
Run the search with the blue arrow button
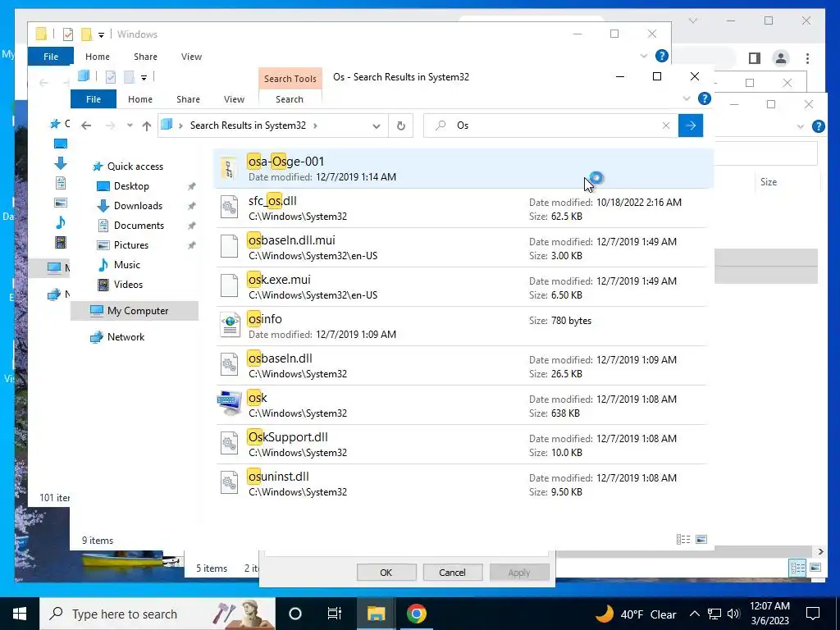691,126
